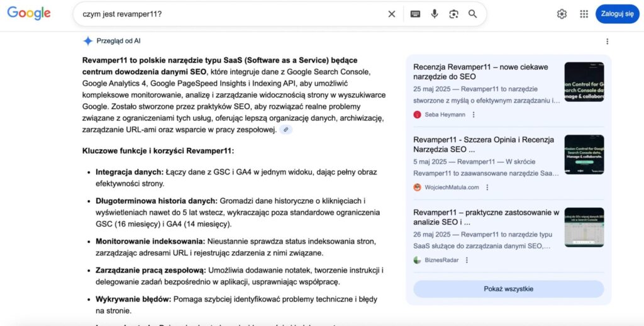Click the Zaloguj się button
This screenshot has height=326, width=644.
[617, 14]
